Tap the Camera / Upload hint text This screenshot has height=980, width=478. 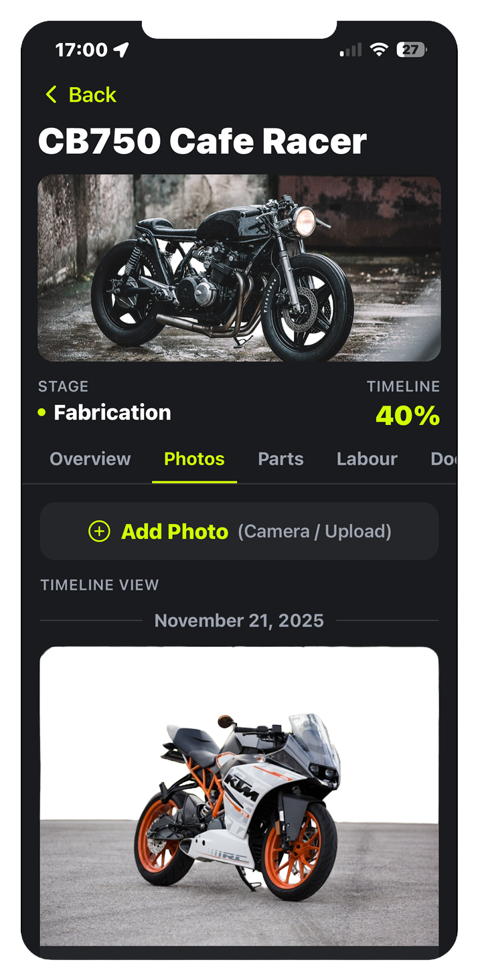(x=314, y=532)
